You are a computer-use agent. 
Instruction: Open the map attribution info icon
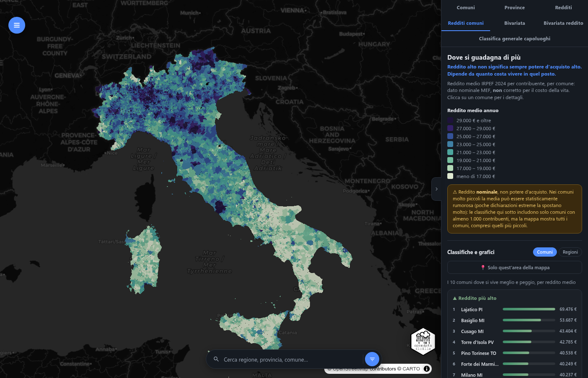(427, 369)
